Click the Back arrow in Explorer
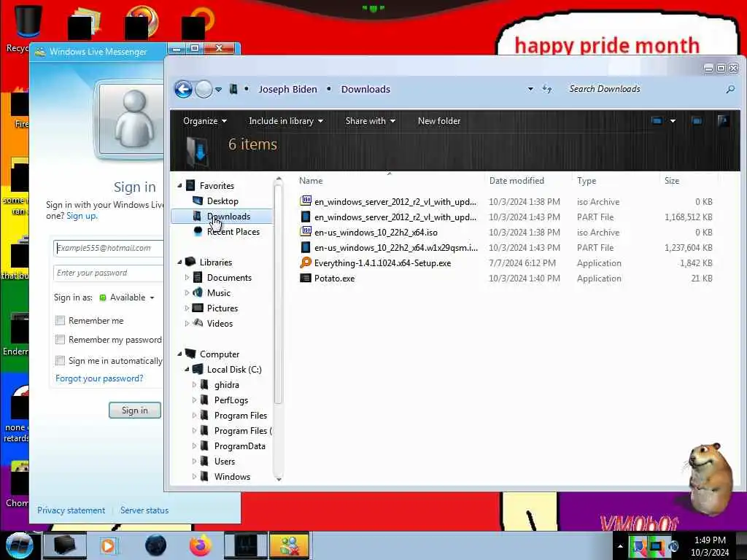Image resolution: width=747 pixels, height=560 pixels. click(183, 89)
